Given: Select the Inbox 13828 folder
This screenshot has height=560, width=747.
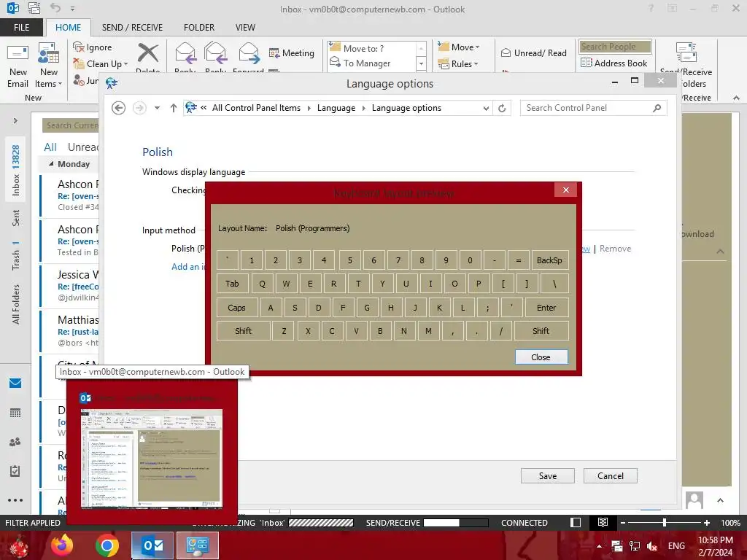Looking at the screenshot, I should 16,170.
